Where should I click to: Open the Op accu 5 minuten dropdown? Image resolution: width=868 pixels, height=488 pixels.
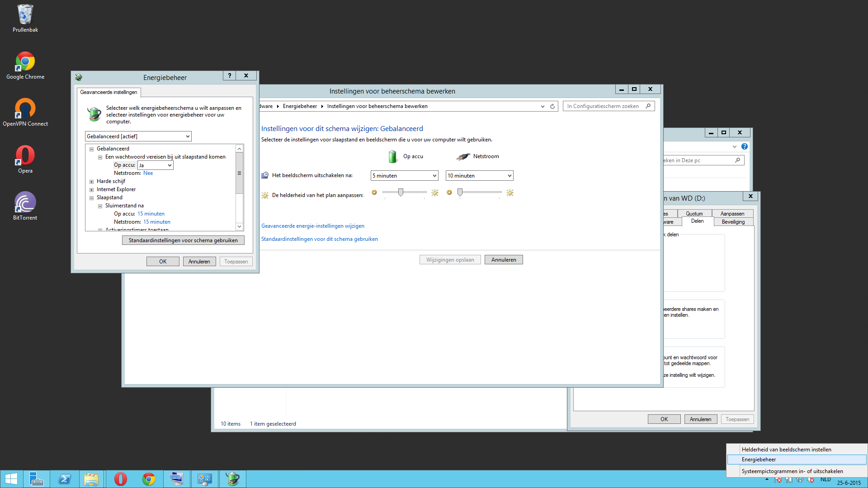pyautogui.click(x=404, y=176)
